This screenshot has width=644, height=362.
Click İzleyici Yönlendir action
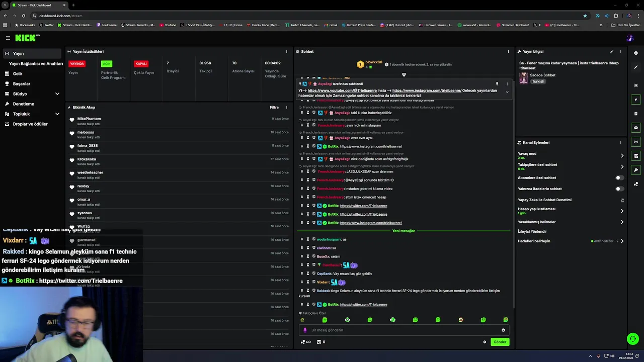point(532,231)
